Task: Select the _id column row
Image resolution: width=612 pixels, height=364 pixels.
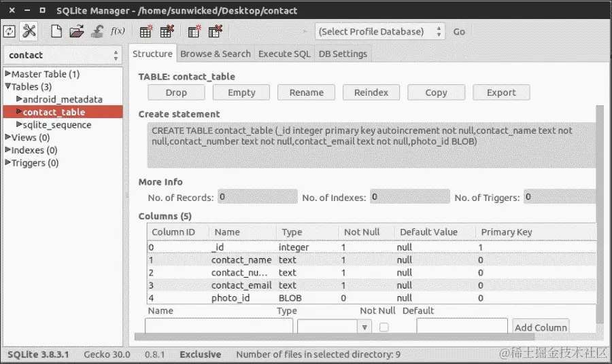Action: pos(371,247)
